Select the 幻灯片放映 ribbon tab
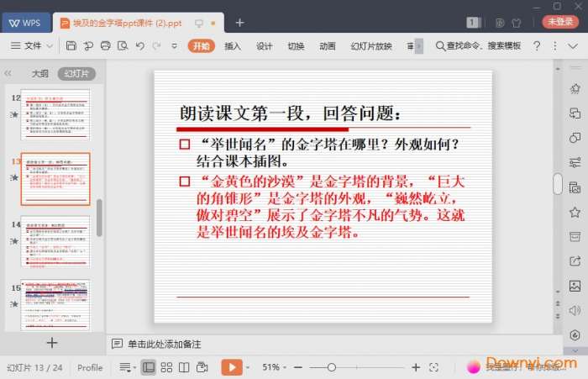This screenshot has height=379, width=588. (x=371, y=45)
